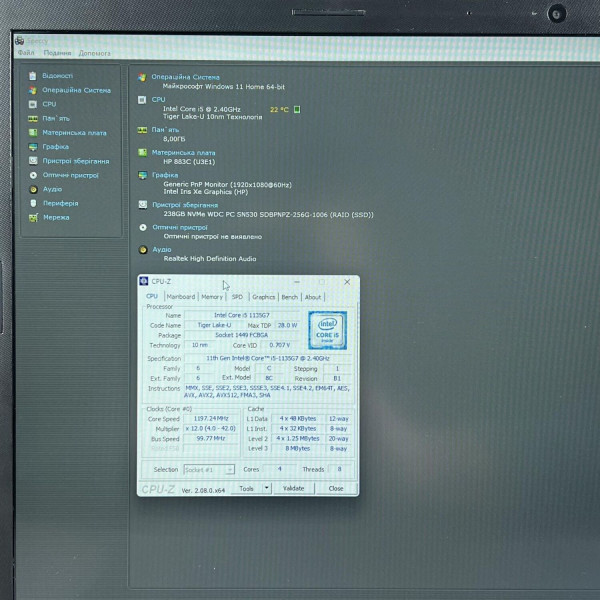Switch to the Memory tab in CPU-Z
This screenshot has width=600, height=600.
coord(212,297)
